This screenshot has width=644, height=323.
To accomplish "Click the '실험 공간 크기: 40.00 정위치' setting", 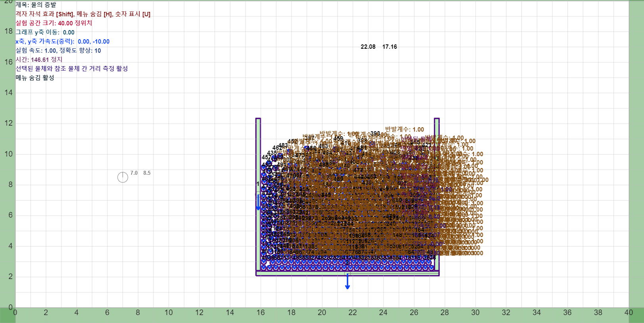I will [x=54, y=23].
